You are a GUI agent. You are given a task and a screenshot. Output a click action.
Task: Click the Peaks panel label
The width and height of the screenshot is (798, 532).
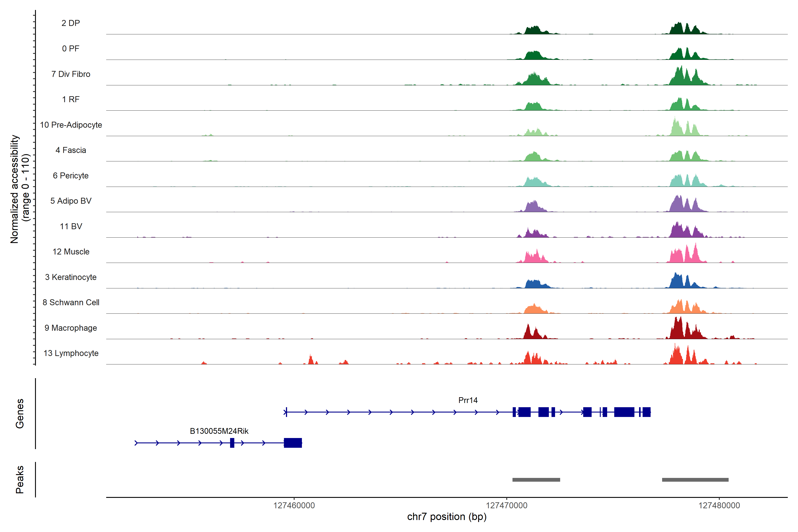coord(20,479)
